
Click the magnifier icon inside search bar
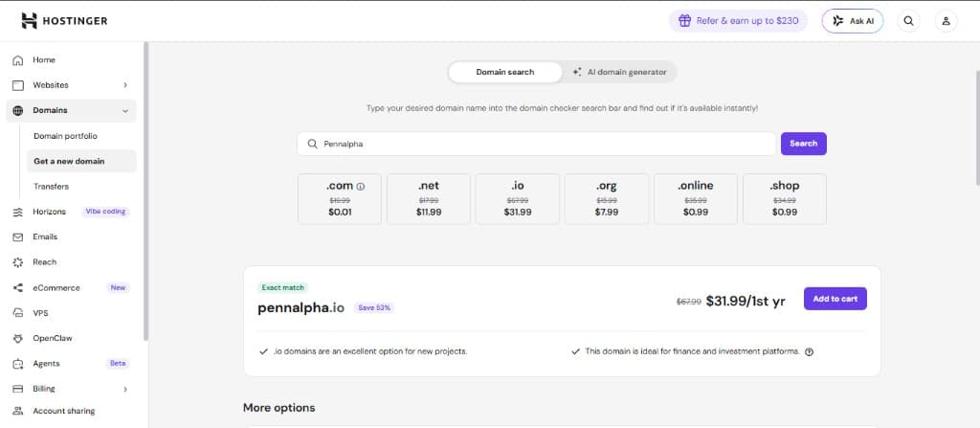[x=313, y=144]
